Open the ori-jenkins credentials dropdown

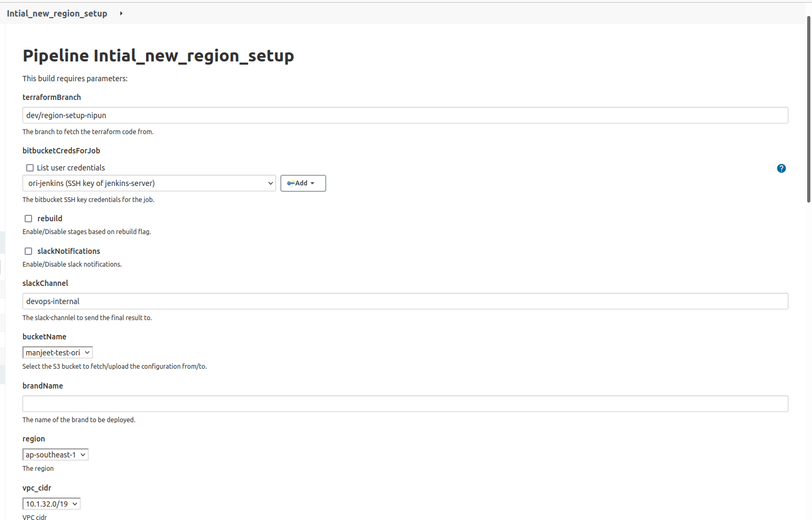[149, 183]
